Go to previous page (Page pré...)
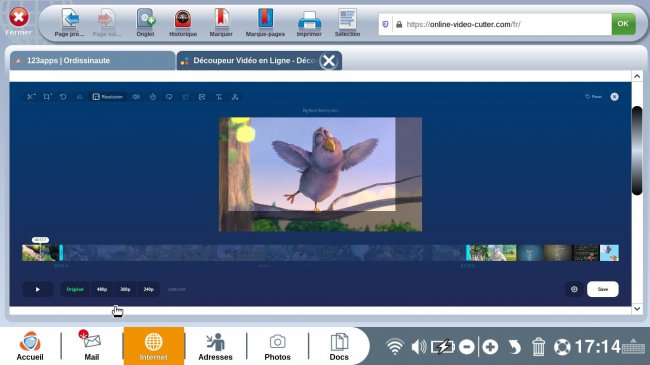Viewport: 650px width, 365px height. [x=70, y=23]
